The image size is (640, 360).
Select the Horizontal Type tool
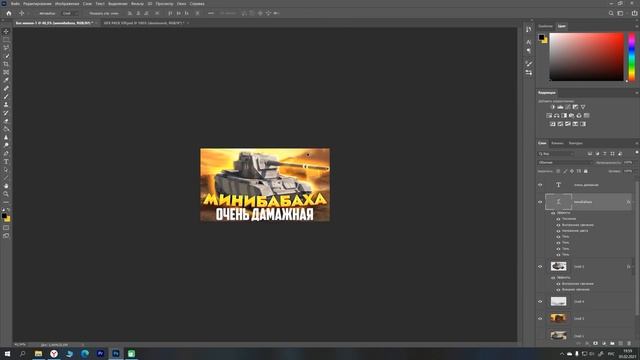[6, 162]
